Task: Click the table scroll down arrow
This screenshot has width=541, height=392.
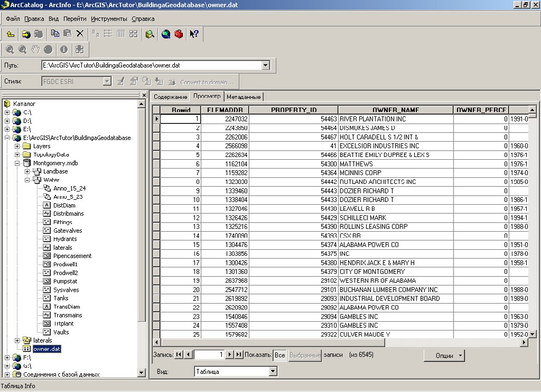Action: pyautogui.click(x=532, y=334)
